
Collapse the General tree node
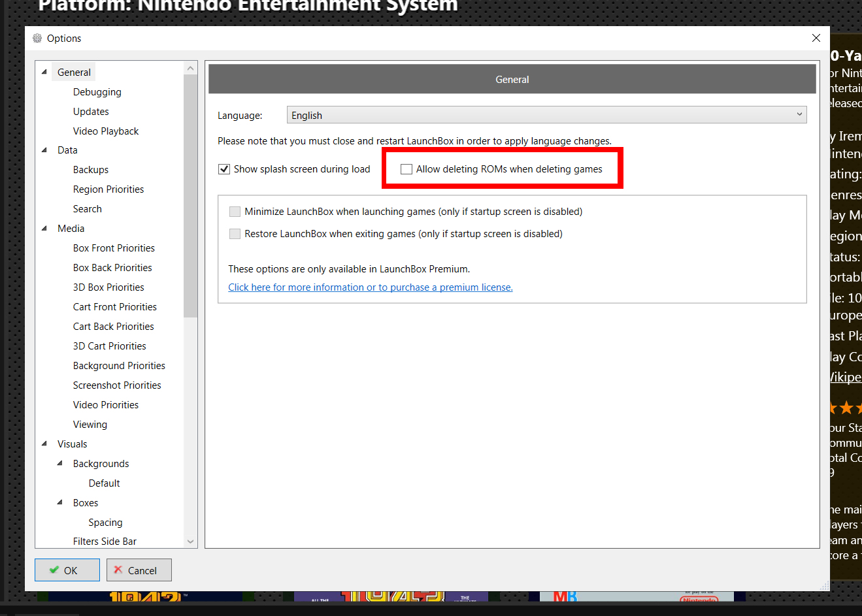pos(44,72)
